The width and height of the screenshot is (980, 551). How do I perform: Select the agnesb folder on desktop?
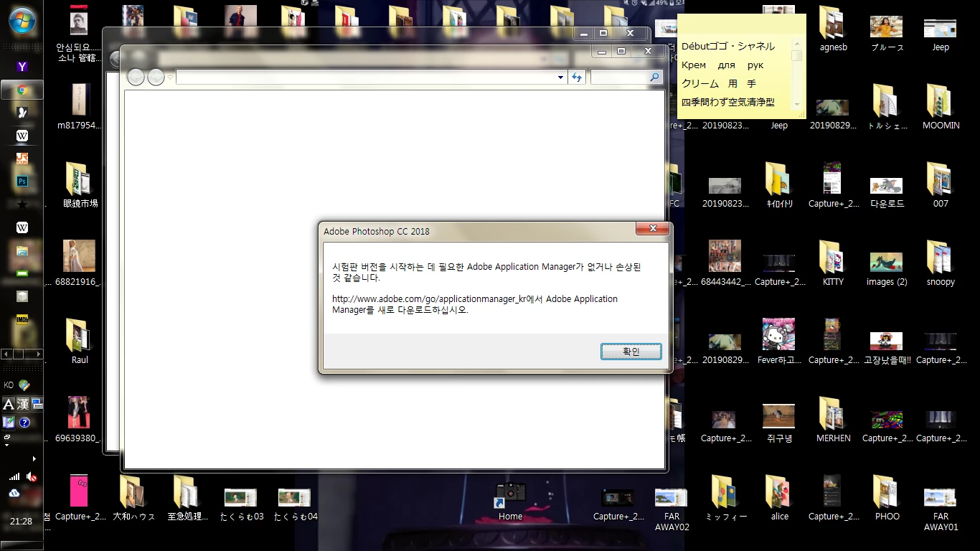pyautogui.click(x=833, y=30)
